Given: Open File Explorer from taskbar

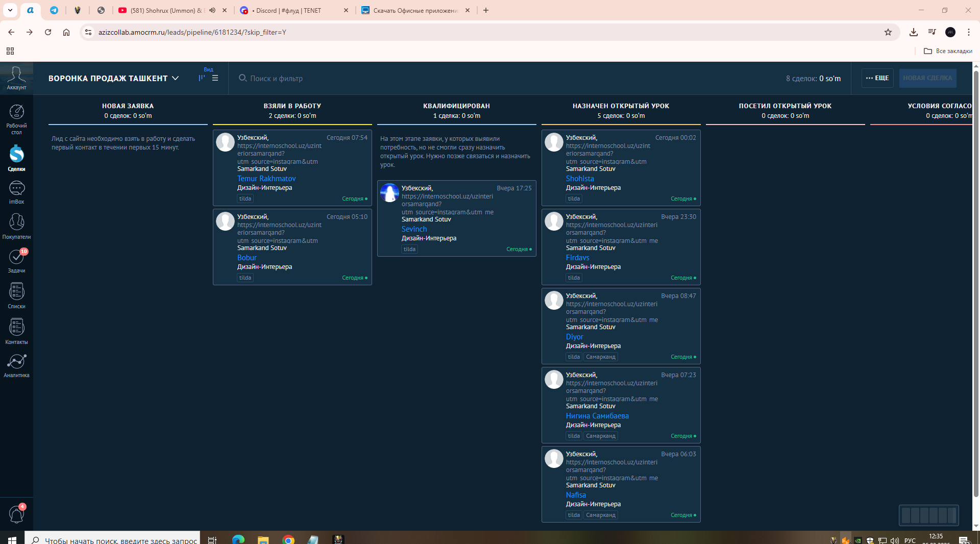Looking at the screenshot, I should [x=263, y=539].
